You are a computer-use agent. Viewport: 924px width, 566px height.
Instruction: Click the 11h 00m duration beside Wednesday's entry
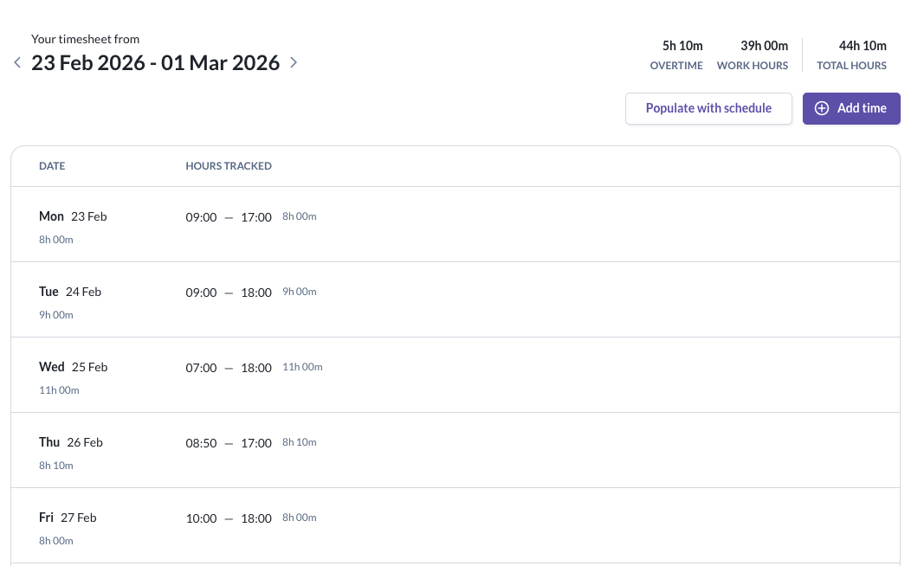pyautogui.click(x=302, y=367)
